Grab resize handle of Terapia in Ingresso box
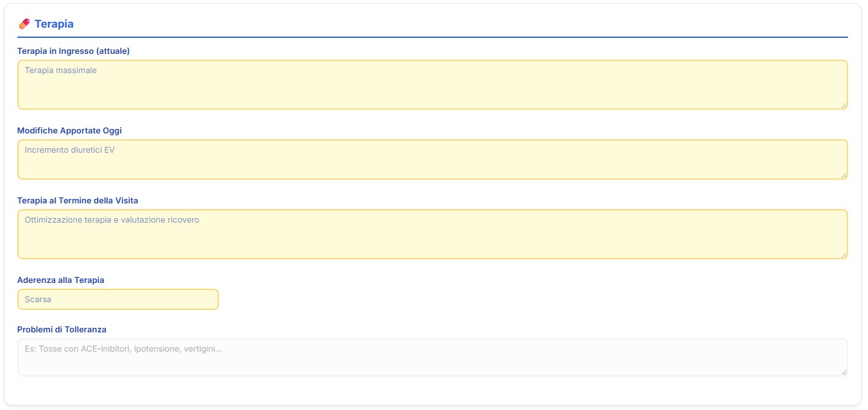 coord(844,105)
